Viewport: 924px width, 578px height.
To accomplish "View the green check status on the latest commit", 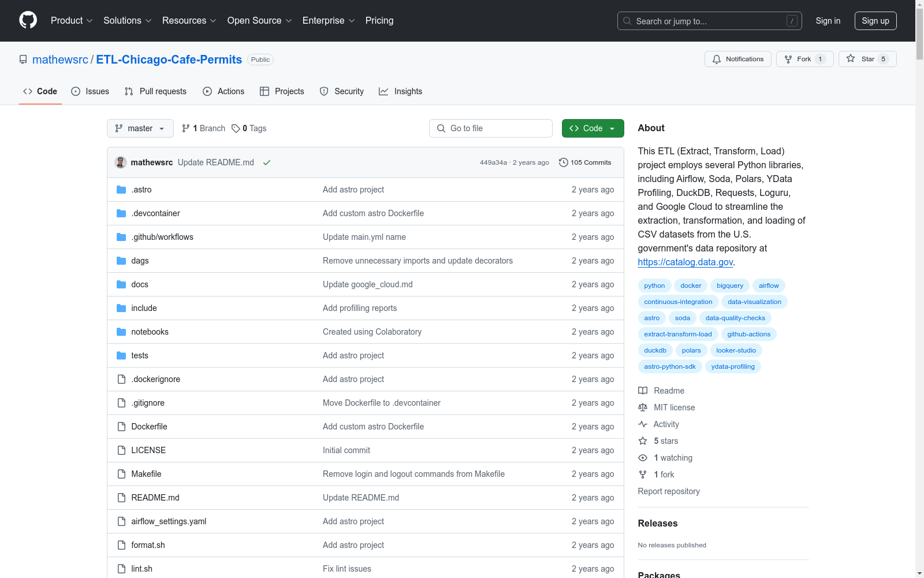I will (267, 162).
